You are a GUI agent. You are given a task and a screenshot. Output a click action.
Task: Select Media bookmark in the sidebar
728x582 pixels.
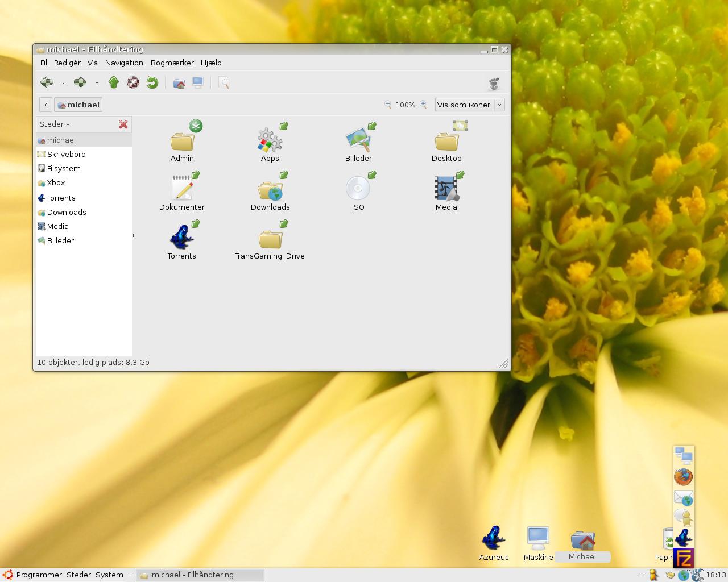tap(84, 226)
